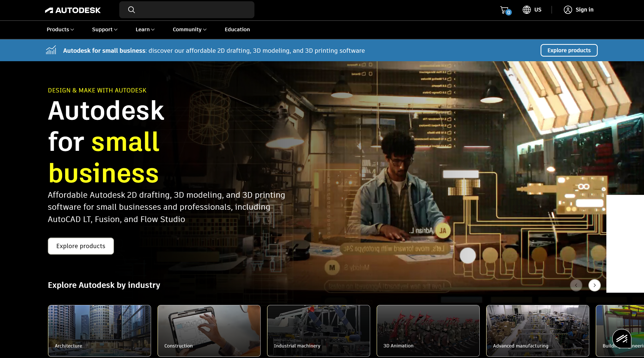The height and width of the screenshot is (358, 644).
Task: Focus the search input field
Action: 187,10
